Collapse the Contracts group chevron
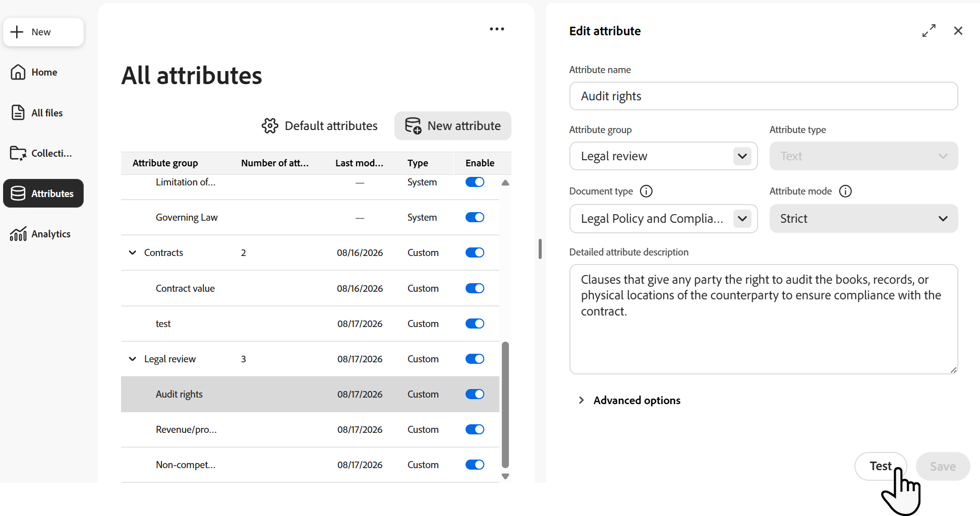Screen dimensions: 980x516 (x=133, y=252)
